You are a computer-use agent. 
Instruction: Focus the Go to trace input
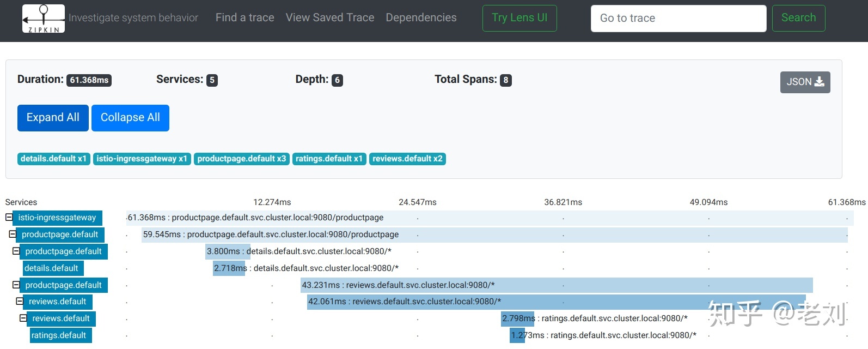pyautogui.click(x=678, y=19)
